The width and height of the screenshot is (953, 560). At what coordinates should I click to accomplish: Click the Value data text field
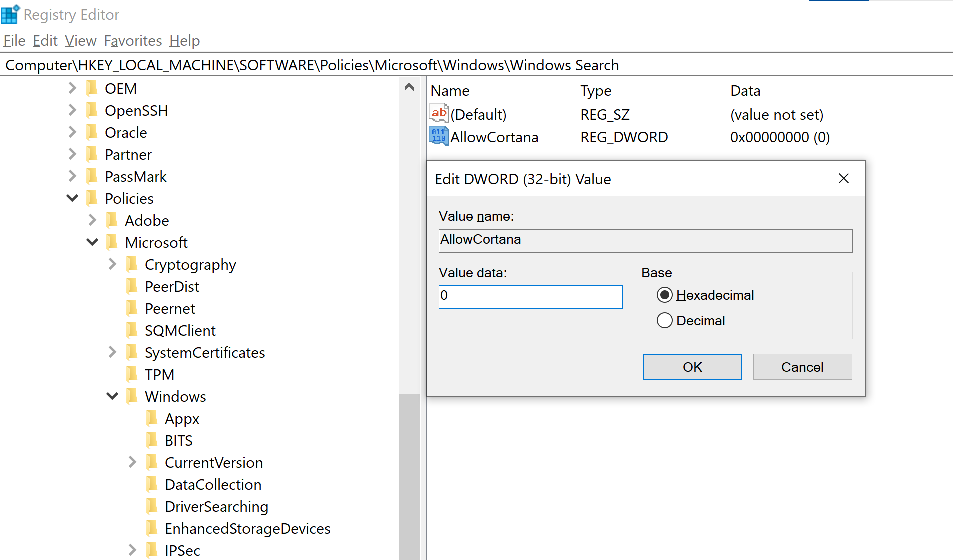[x=530, y=297]
